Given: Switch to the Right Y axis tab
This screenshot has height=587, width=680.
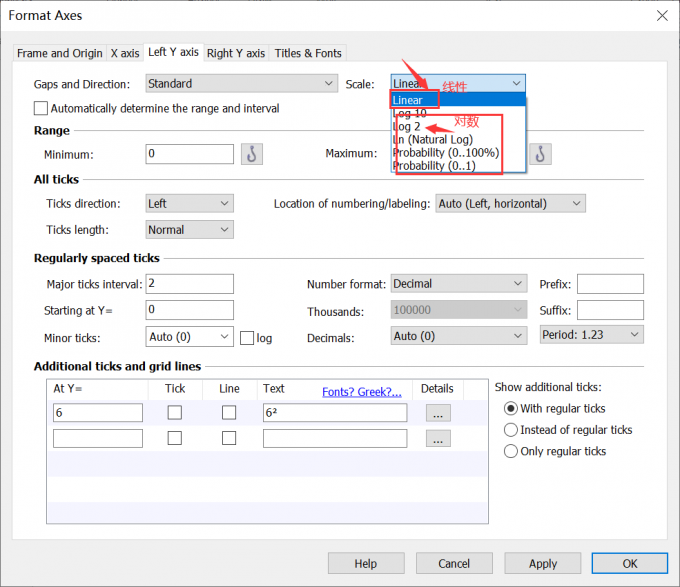Looking at the screenshot, I should (x=236, y=53).
